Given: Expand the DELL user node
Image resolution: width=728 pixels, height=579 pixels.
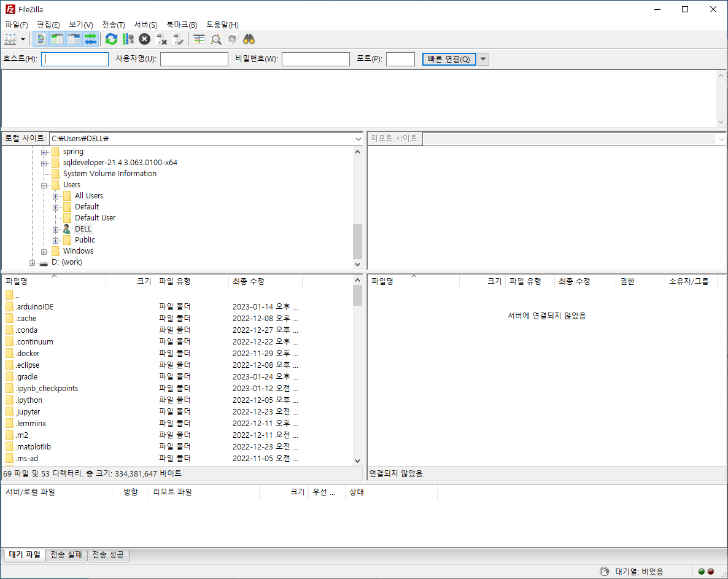Looking at the screenshot, I should pos(55,230).
